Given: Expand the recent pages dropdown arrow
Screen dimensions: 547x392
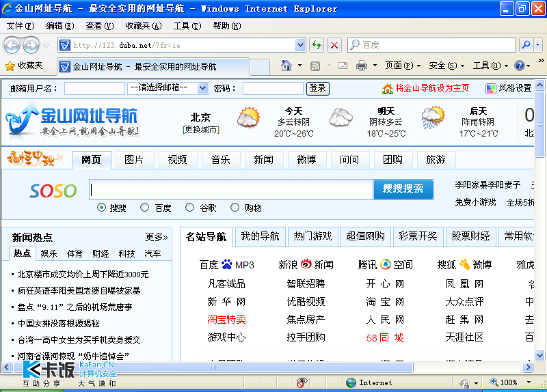Looking at the screenshot, I should click(x=46, y=45).
